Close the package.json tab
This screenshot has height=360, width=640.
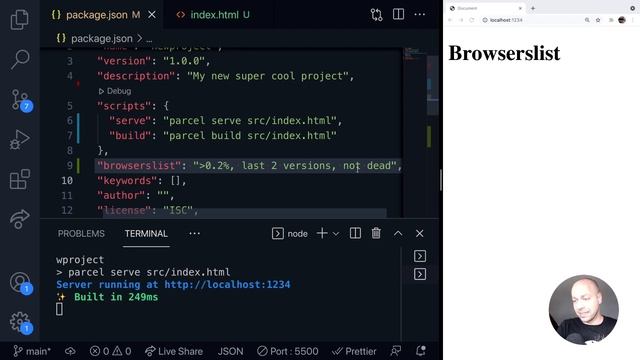(152, 15)
